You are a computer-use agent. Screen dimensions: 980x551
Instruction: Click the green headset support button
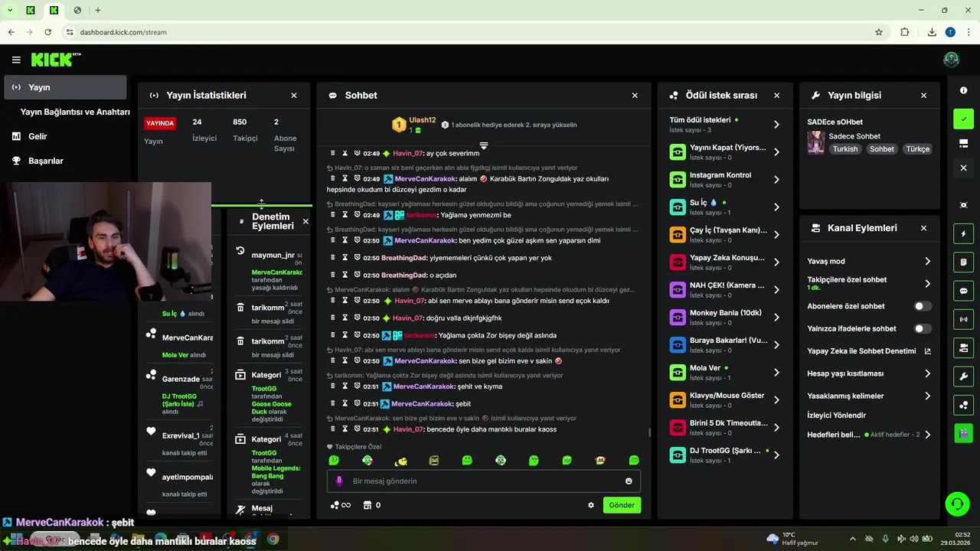tap(957, 504)
